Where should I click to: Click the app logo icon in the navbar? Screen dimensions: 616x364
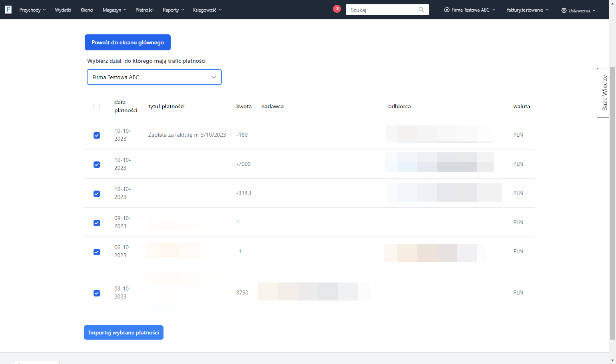click(x=8, y=10)
